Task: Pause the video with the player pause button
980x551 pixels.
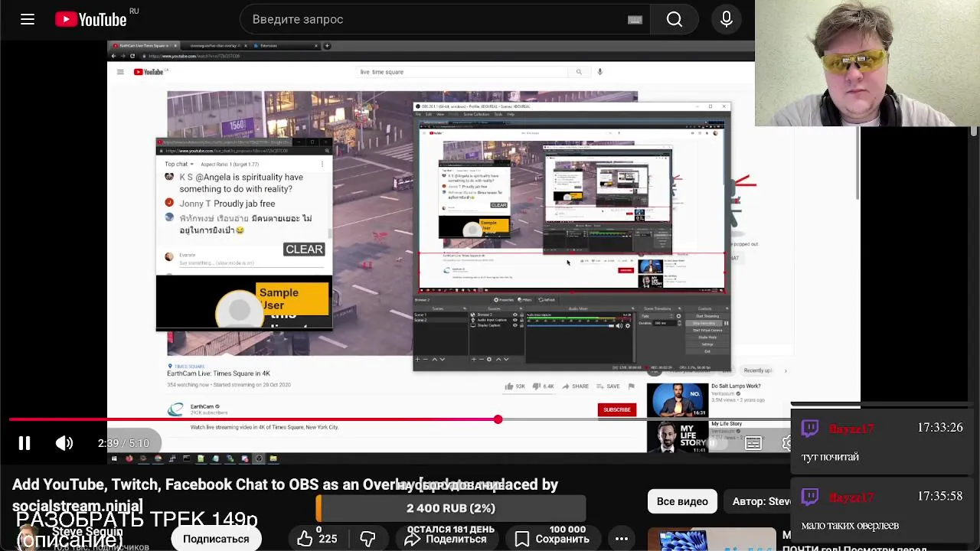Action: [x=24, y=443]
